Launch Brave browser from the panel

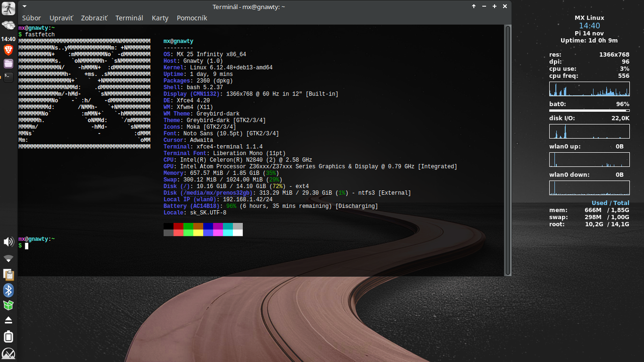click(x=9, y=49)
